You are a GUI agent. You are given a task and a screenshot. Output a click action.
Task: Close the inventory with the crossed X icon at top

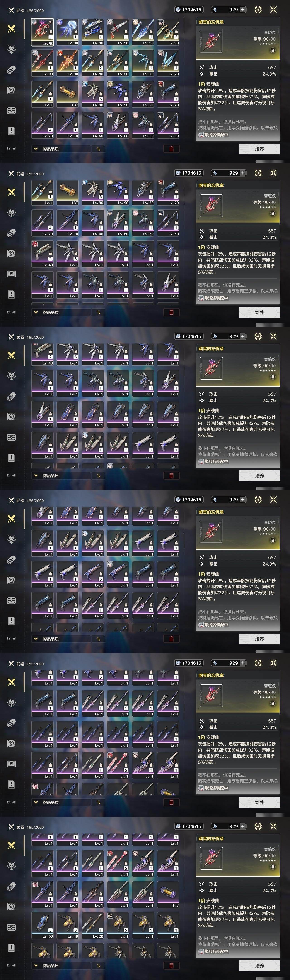coord(273,10)
